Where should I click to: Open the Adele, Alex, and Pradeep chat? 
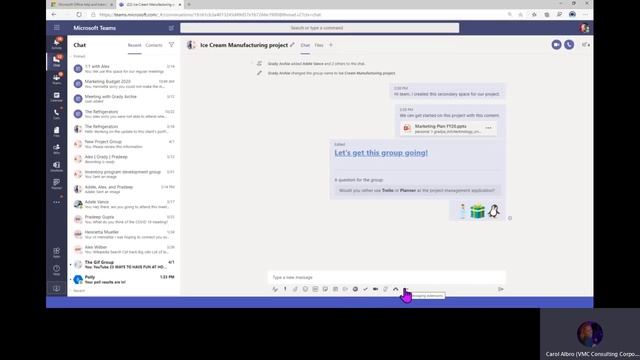point(124,189)
